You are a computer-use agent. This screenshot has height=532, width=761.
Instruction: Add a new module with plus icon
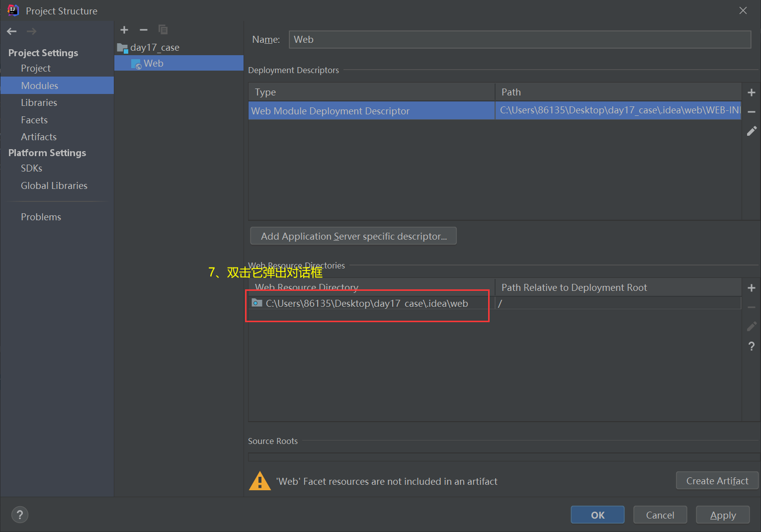click(124, 30)
